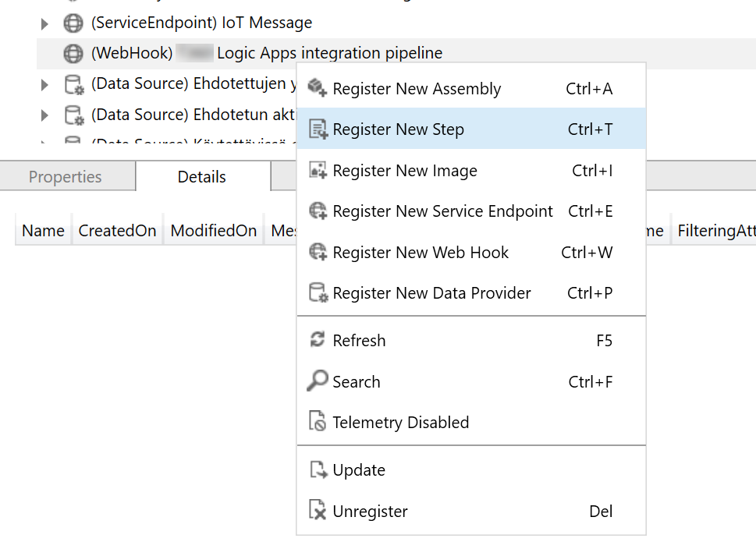Click the Register New Service Endpoint globe icon
This screenshot has height=556, width=756.
[x=318, y=211]
